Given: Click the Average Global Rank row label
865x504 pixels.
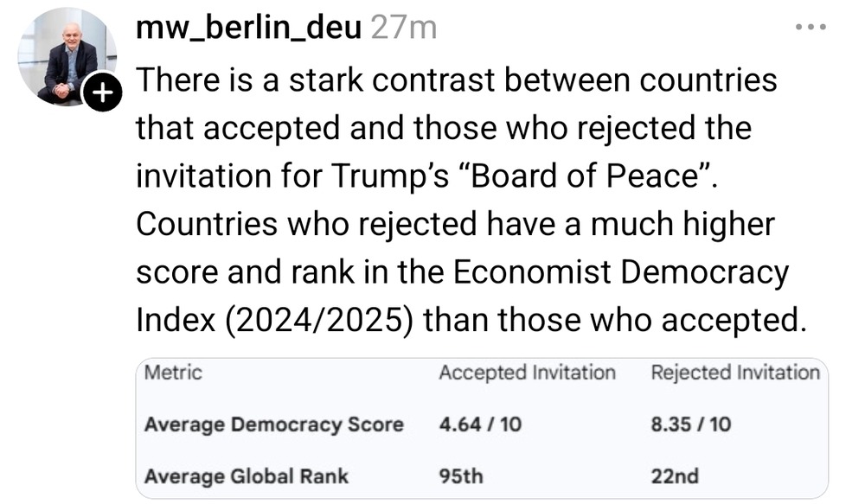Looking at the screenshot, I should 247,475.
